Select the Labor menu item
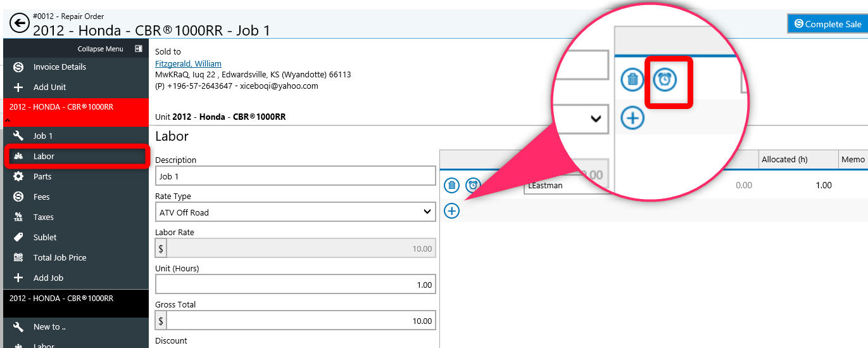868x348 pixels. click(x=77, y=156)
